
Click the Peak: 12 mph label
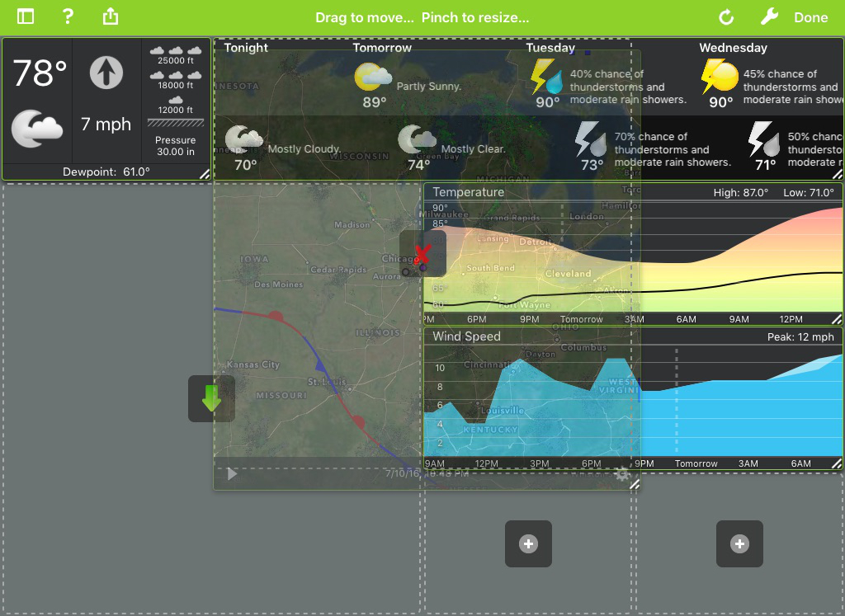tap(800, 337)
